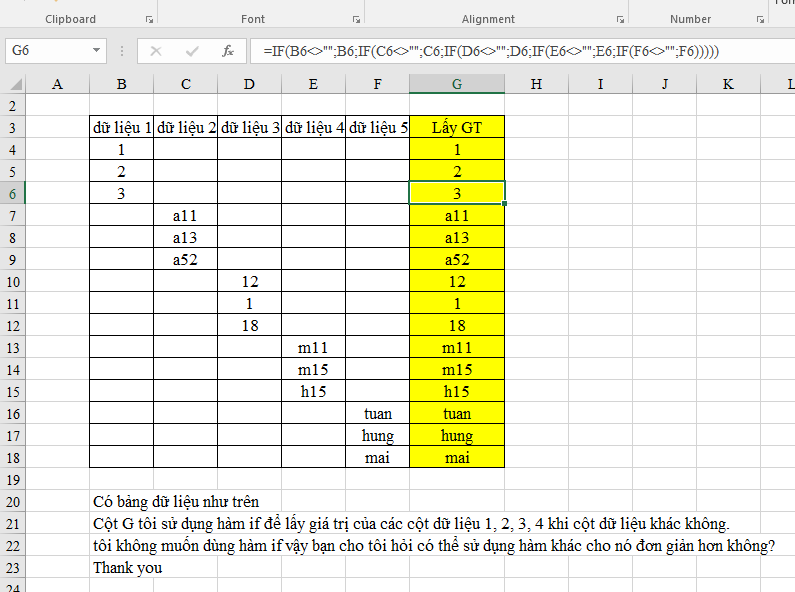Click the row 22 text starting 'tôi không muốn'
Viewport: 795px width, 592px height.
click(x=434, y=546)
